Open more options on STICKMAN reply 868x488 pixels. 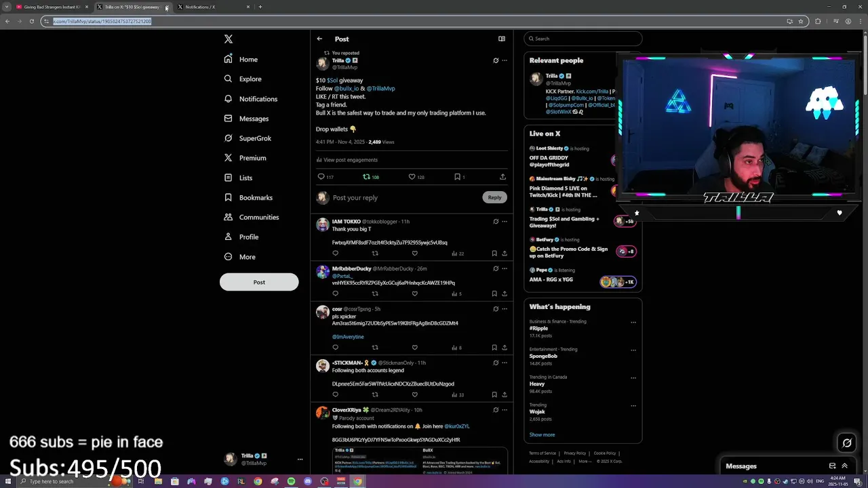pos(505,363)
